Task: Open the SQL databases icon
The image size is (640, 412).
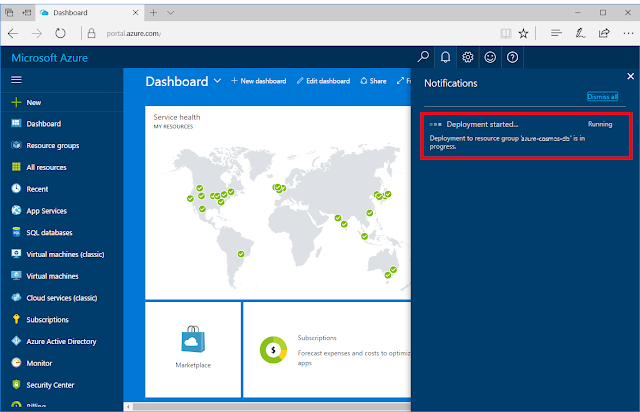Action: coord(16,232)
